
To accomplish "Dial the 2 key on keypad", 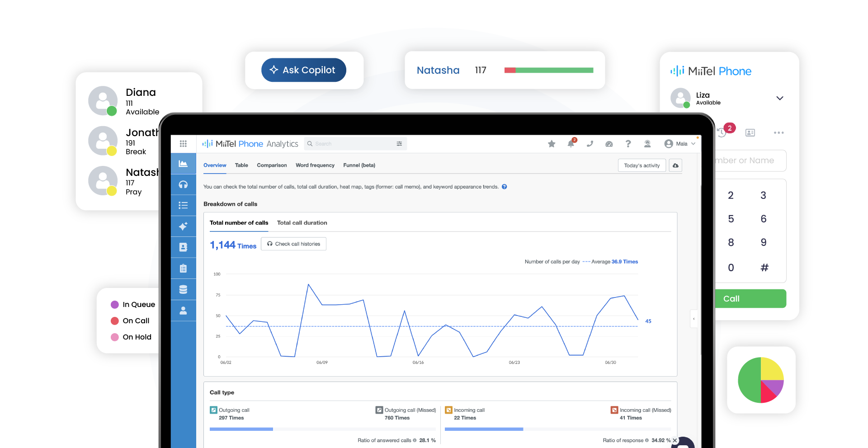I will [x=731, y=195].
